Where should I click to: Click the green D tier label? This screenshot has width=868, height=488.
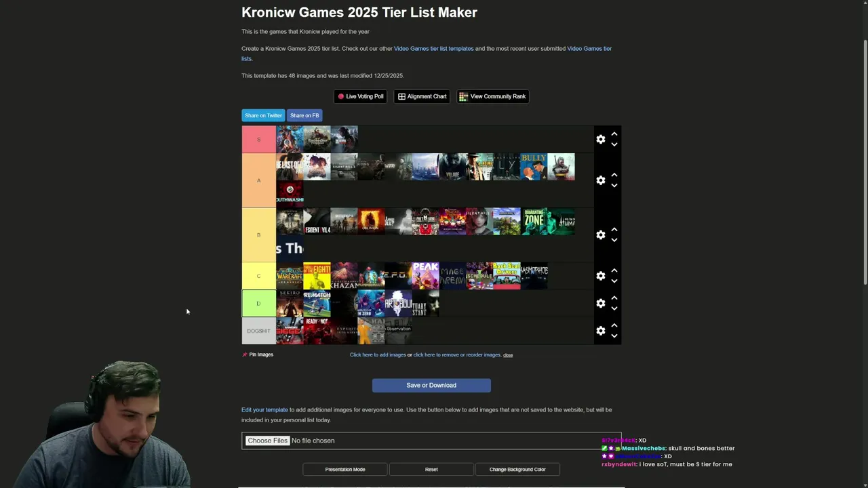[x=258, y=303]
